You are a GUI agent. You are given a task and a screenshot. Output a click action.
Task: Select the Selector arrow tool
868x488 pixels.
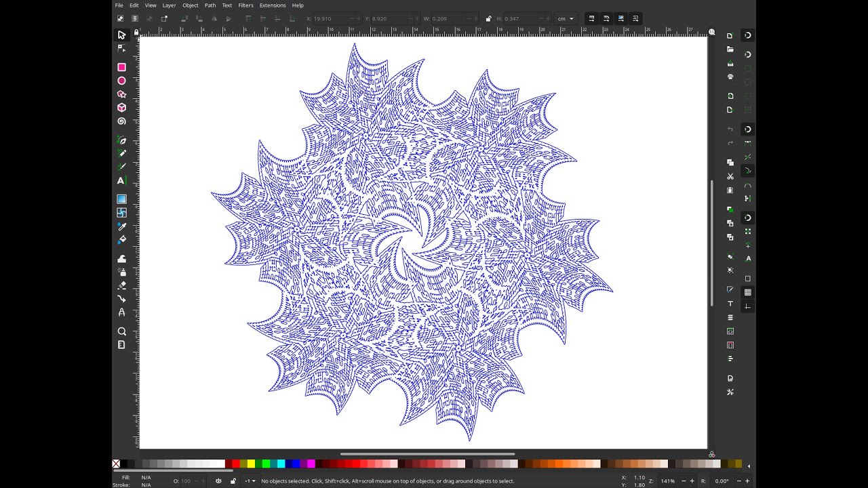[121, 35]
